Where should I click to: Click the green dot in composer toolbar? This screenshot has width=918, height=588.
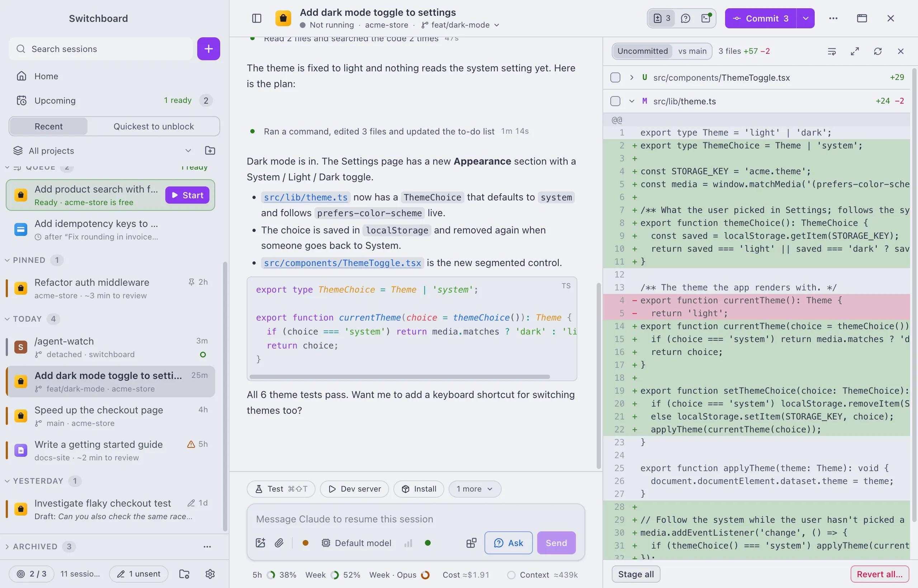(428, 543)
